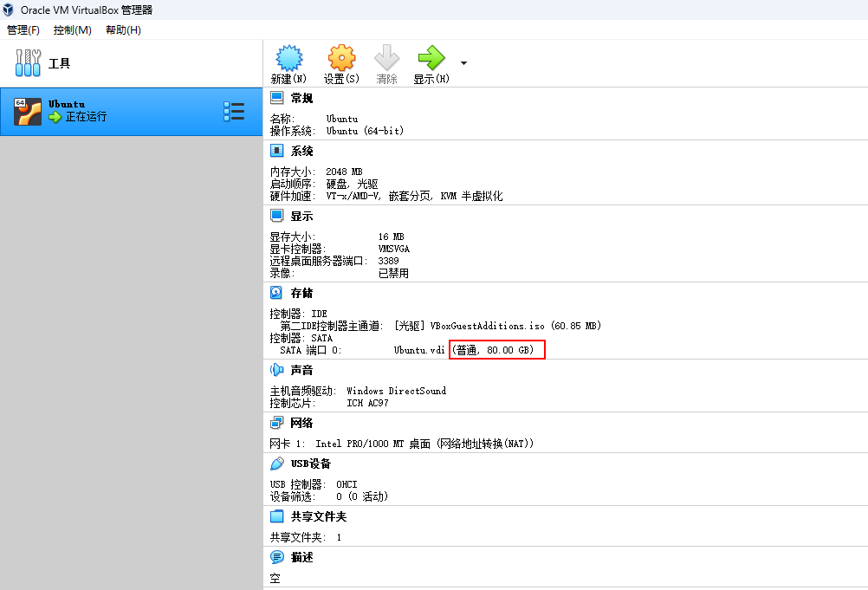Screen dimensions: 868x590
Task: Open the USB设备 section header link
Action: (311, 464)
